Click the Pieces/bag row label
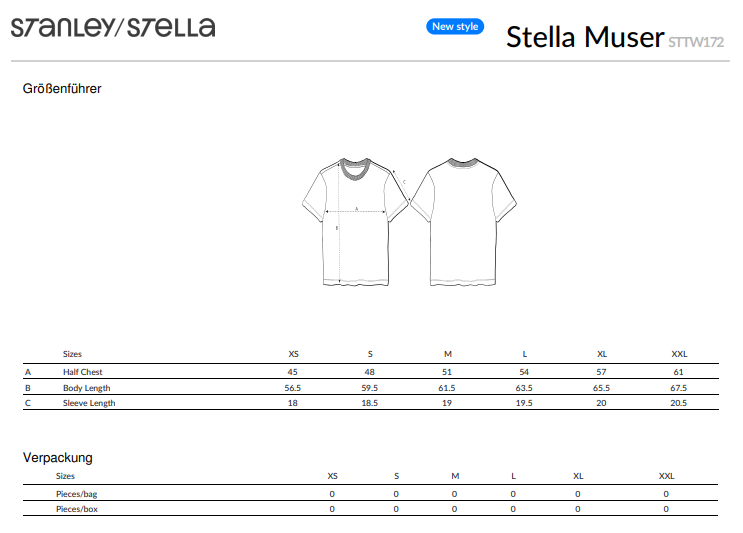Screen dimensions: 743x533 (x=77, y=494)
